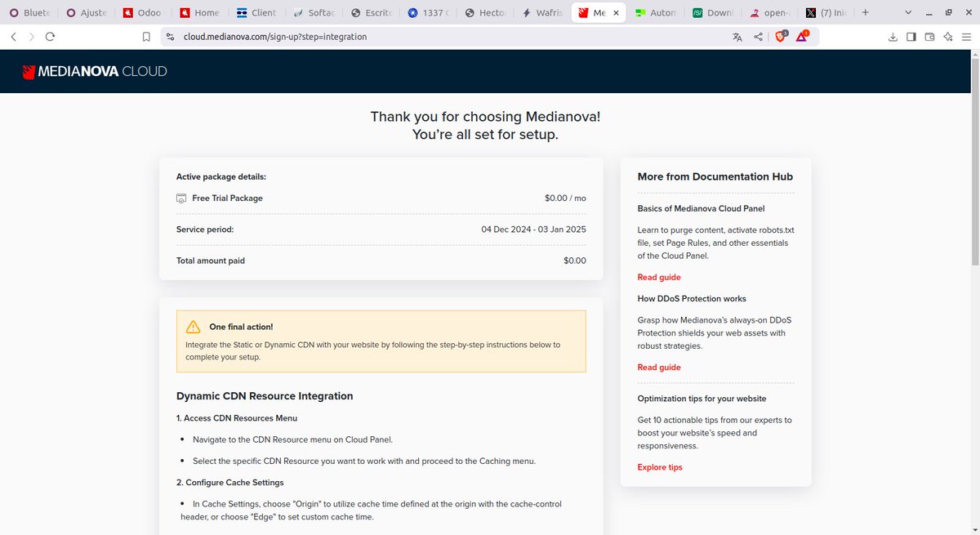The image size is (980, 535).
Task: Toggle the browser sidebar panel icon
Action: [x=911, y=37]
